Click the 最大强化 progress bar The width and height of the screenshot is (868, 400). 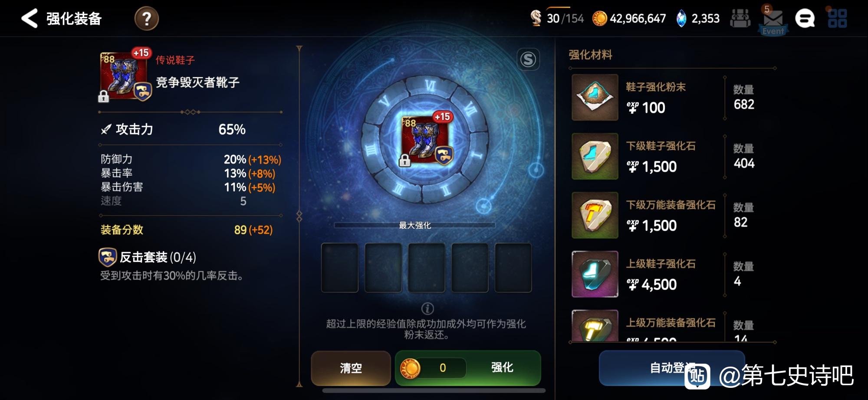point(414,225)
